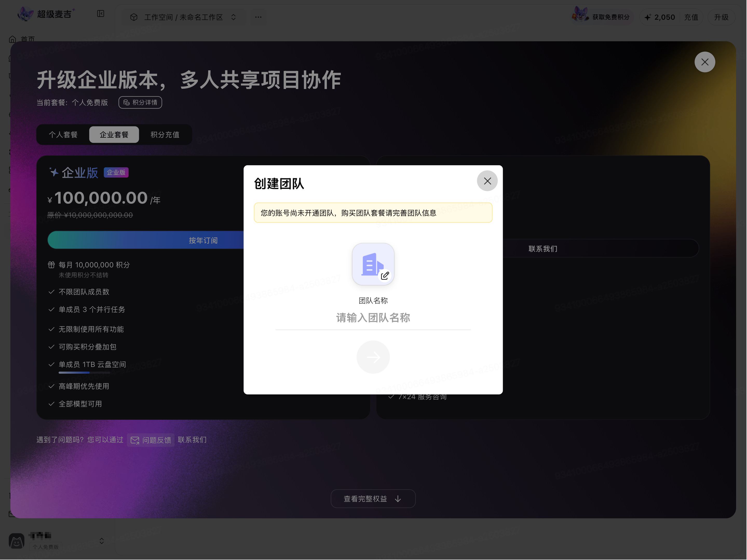Screen dimensions: 747x560
Task: Click the 企业版 badge label
Action: tap(116, 173)
